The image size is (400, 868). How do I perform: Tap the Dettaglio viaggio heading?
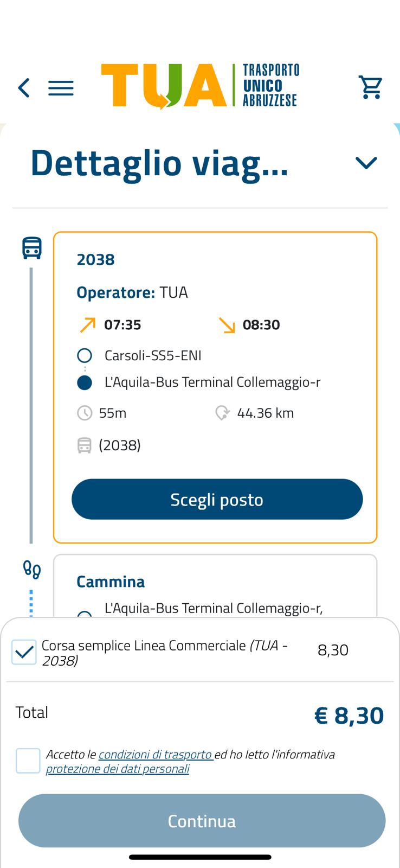point(159,163)
